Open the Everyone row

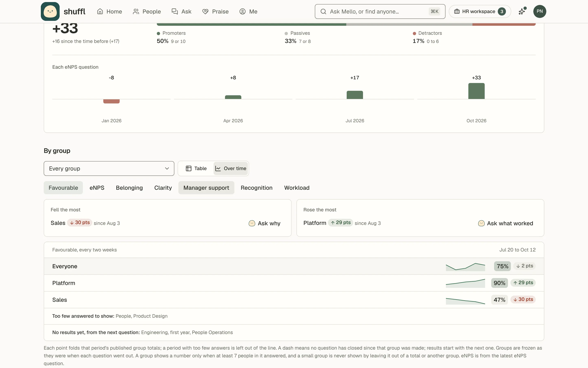tap(294, 266)
